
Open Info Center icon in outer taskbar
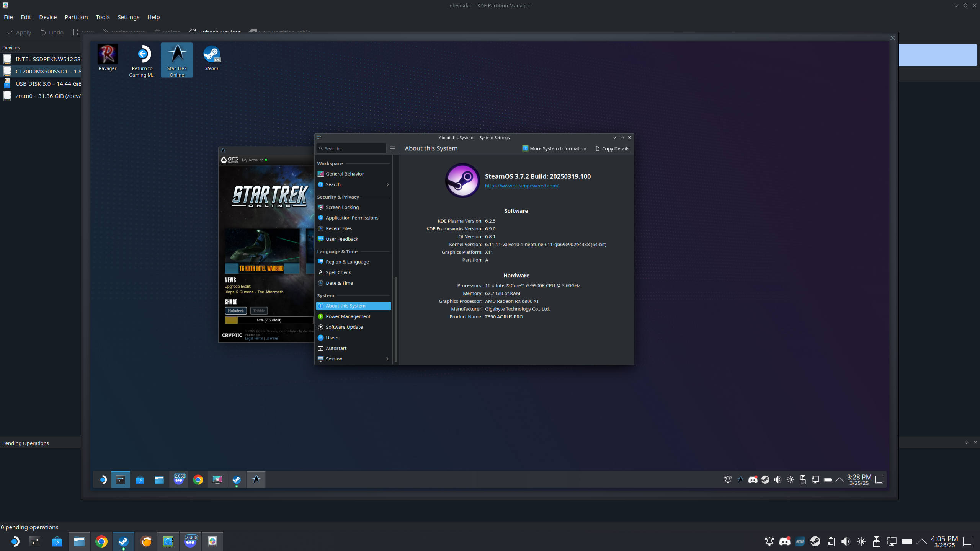click(x=168, y=541)
